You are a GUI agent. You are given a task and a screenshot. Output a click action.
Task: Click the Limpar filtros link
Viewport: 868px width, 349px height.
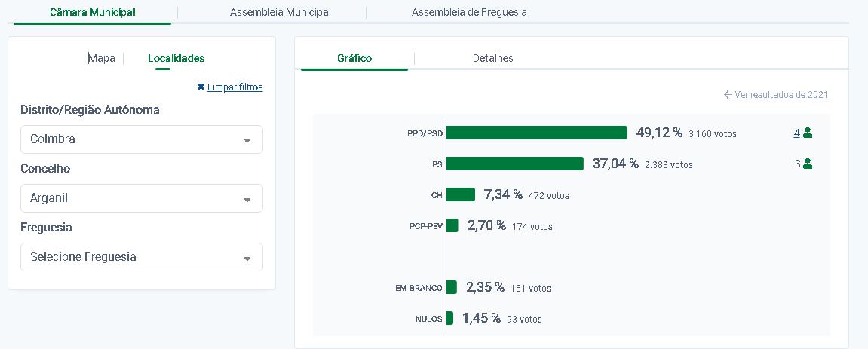[235, 87]
